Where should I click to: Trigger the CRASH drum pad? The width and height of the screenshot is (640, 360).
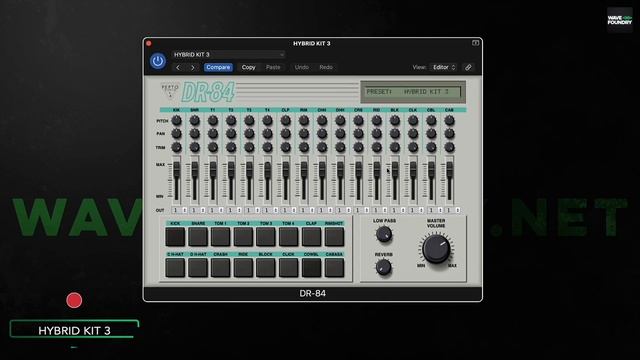point(220,268)
